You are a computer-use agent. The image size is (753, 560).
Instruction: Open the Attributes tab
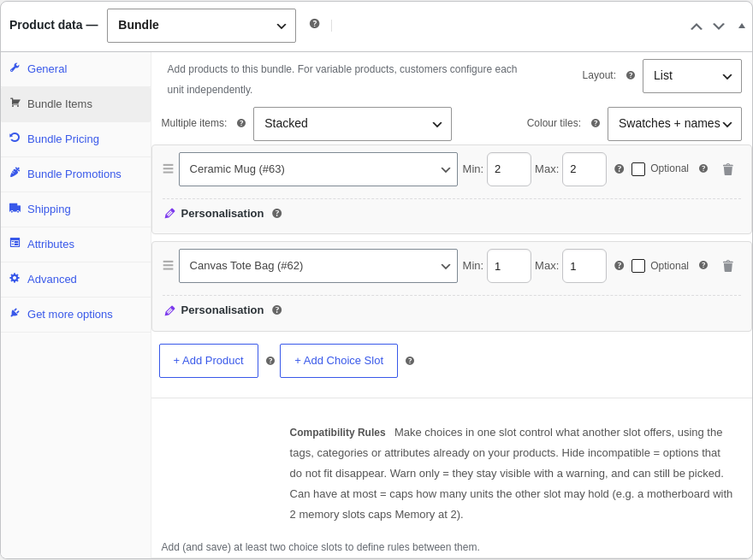76,245
